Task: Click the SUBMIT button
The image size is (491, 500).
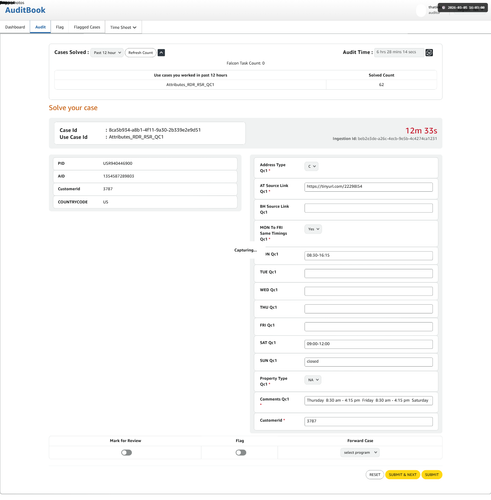Action: coord(432,475)
